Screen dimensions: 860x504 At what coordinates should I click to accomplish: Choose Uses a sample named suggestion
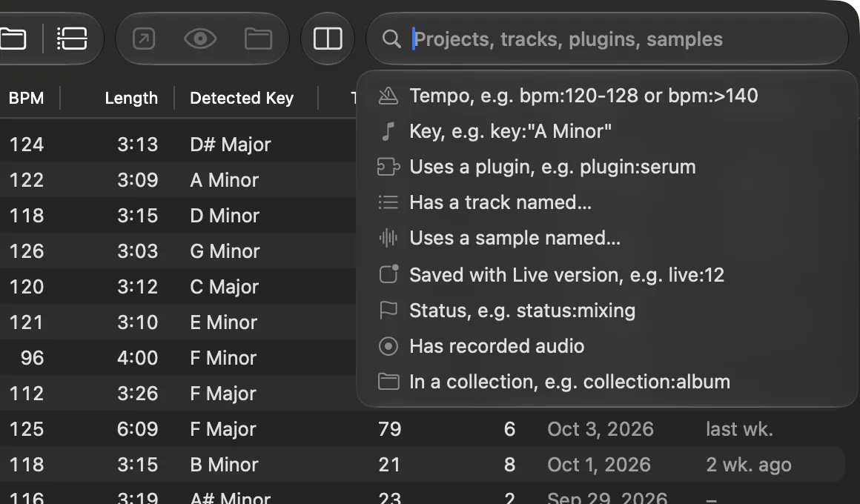tap(607, 239)
